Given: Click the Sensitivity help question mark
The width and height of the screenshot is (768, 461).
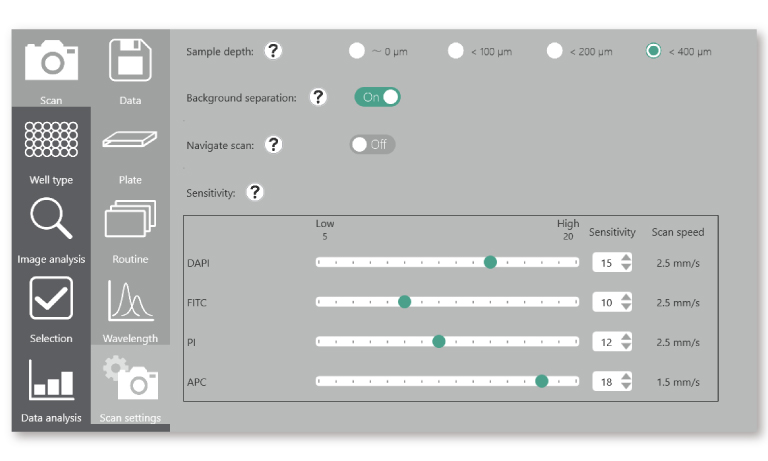Looking at the screenshot, I should click(x=255, y=192).
